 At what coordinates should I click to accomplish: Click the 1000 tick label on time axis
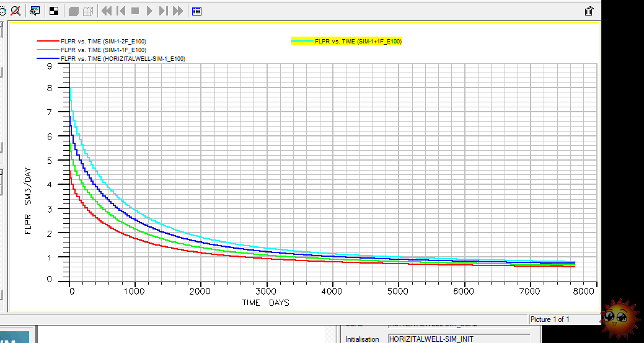[x=134, y=292]
